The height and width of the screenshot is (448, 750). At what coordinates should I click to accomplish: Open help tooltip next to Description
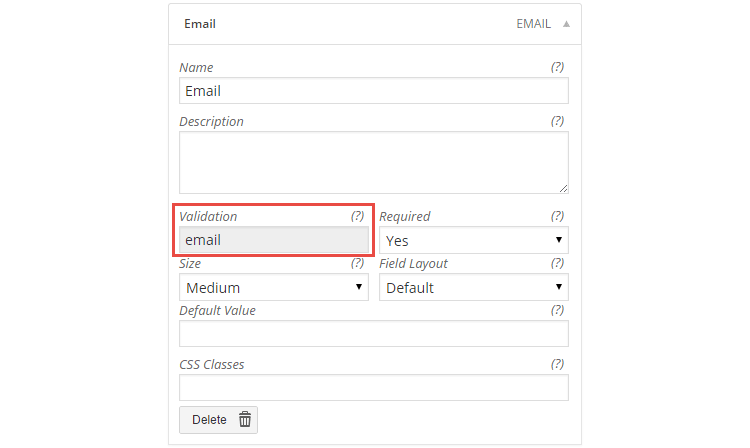557,121
